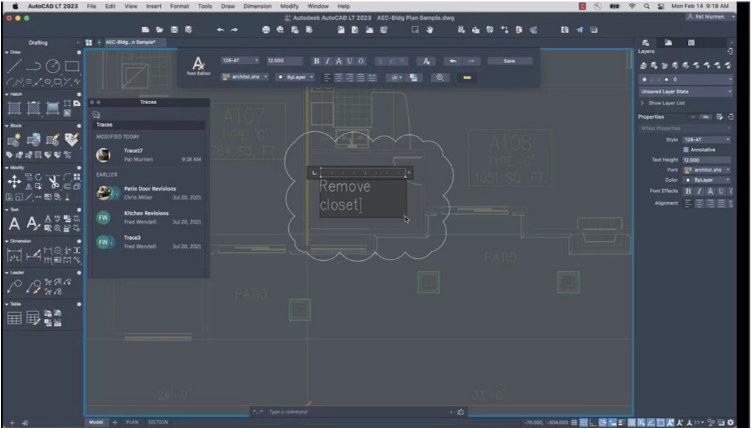
Task: Select the Line tool in Draw panel
Action: click(14, 66)
